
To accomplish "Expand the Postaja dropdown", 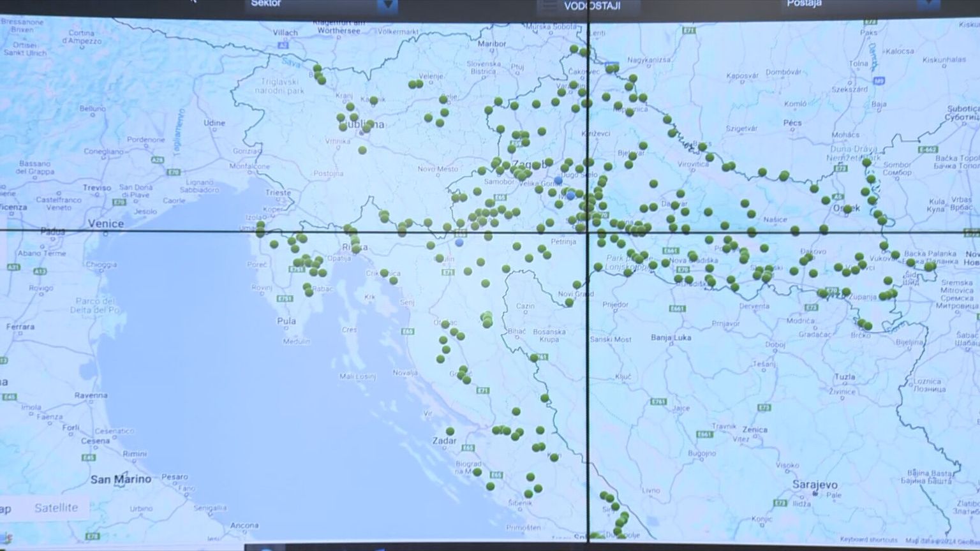I will (x=928, y=4).
